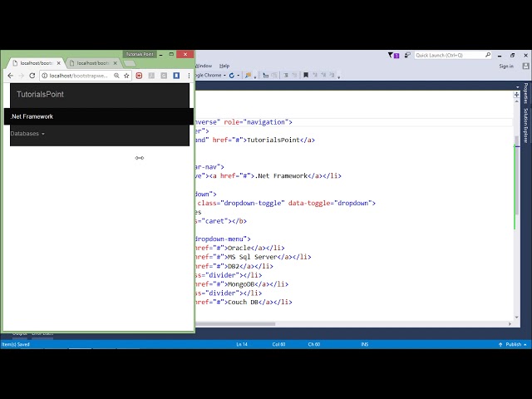Minimize the Visual Studio window
The image size is (532, 399).
(500, 56)
